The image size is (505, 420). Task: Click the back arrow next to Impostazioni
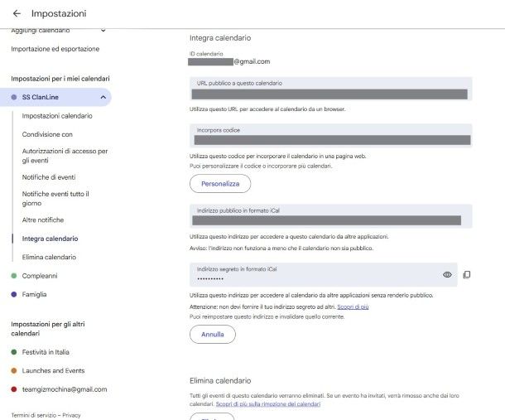click(x=17, y=13)
